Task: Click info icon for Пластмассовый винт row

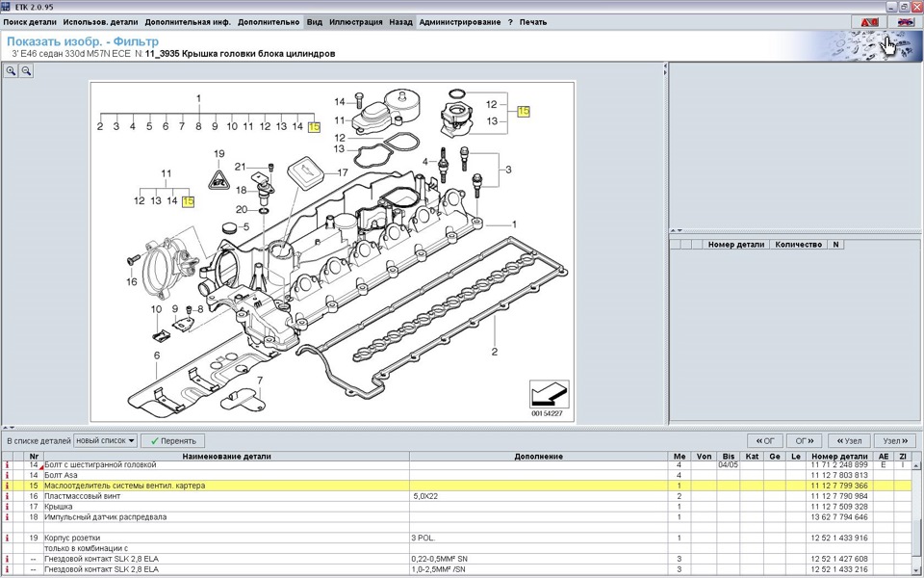Action: pyautogui.click(x=8, y=496)
